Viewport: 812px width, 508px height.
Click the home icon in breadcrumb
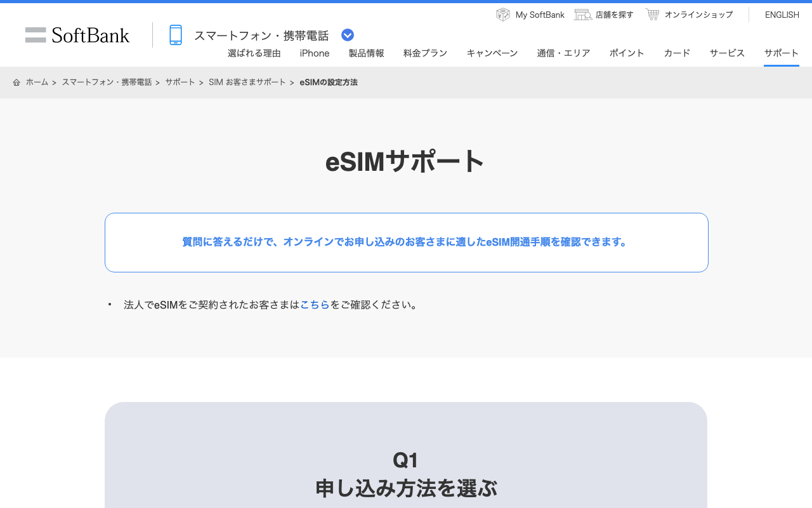[x=16, y=83]
